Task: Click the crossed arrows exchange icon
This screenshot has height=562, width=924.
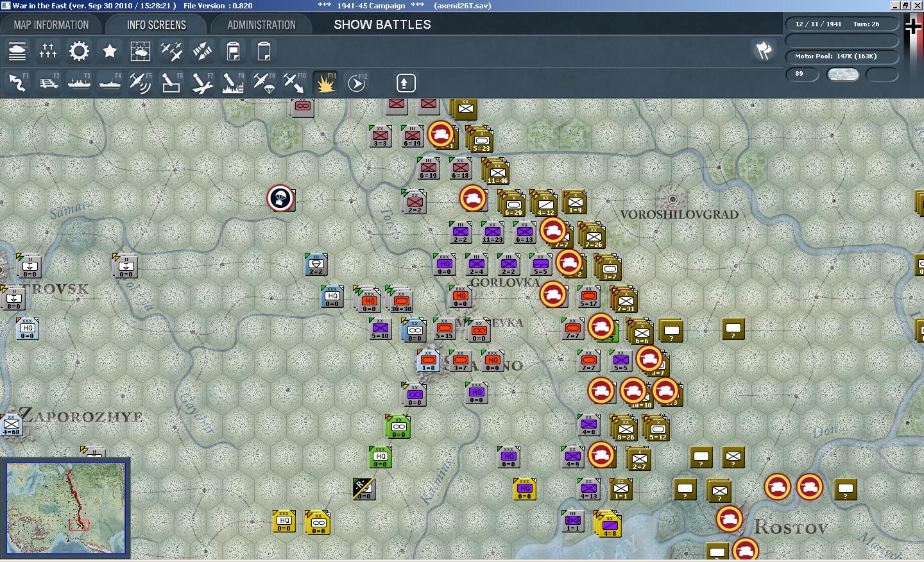Action: pos(202,51)
